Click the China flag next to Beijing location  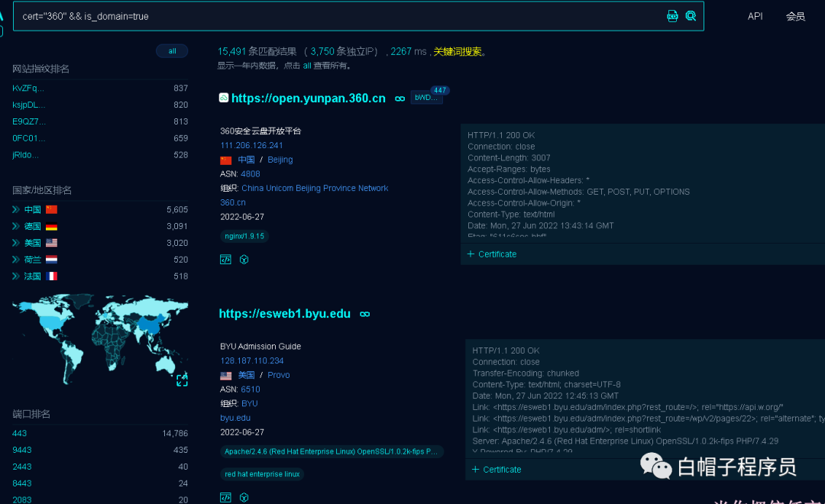(x=225, y=160)
